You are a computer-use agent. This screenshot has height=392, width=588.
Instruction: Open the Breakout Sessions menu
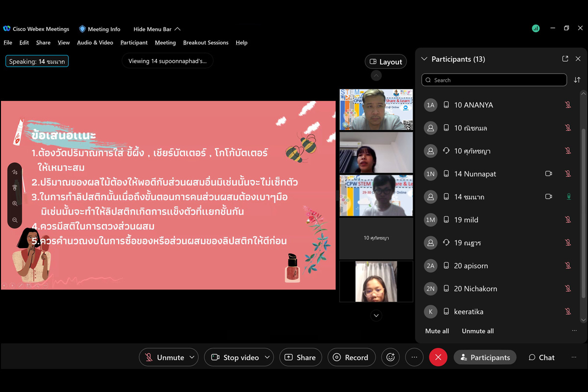205,43
